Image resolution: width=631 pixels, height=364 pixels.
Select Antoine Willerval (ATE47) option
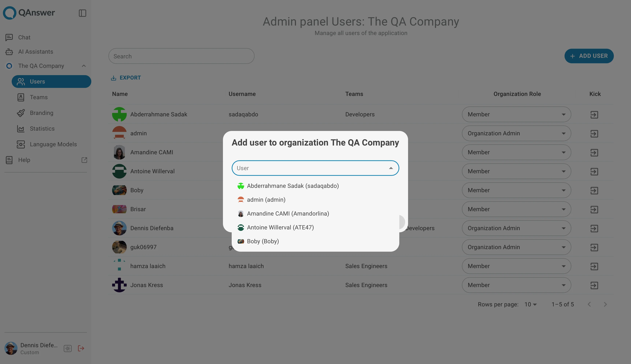point(315,228)
